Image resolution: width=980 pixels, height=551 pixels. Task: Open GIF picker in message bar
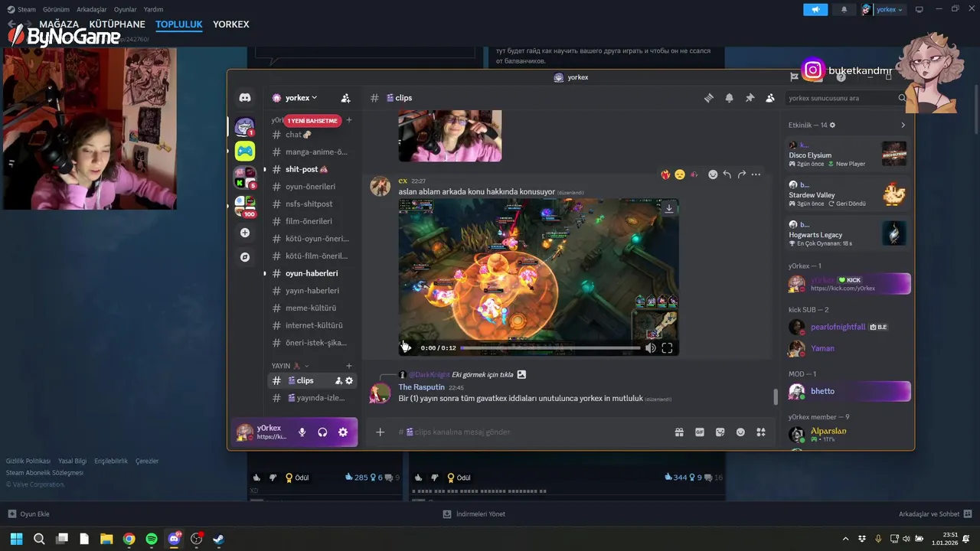click(700, 432)
